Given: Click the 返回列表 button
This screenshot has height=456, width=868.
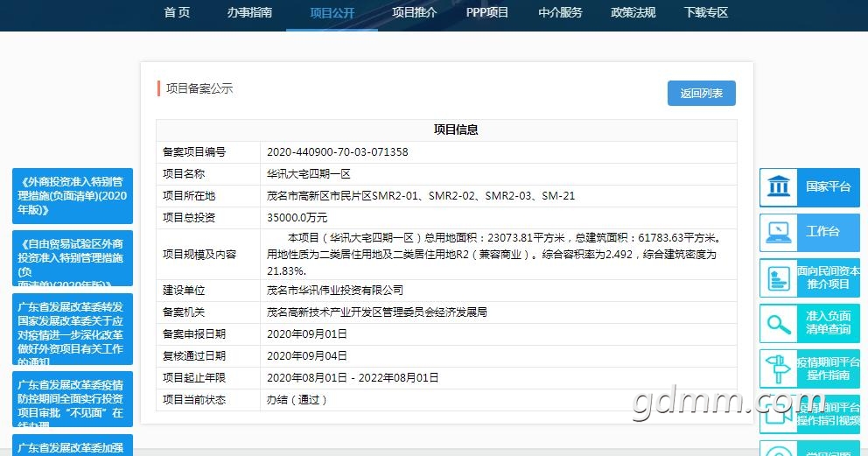Looking at the screenshot, I should pos(702,93).
